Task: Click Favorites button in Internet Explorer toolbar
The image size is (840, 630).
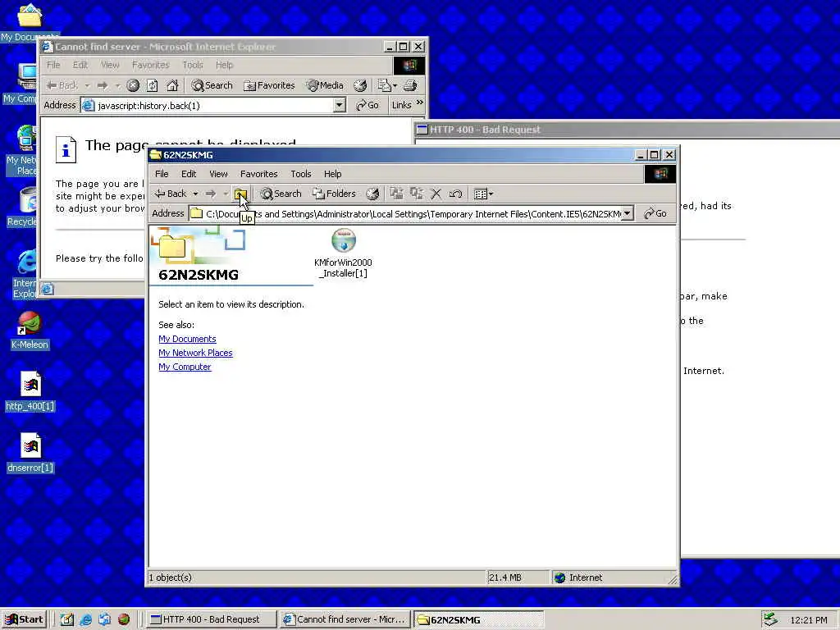Action: [269, 85]
